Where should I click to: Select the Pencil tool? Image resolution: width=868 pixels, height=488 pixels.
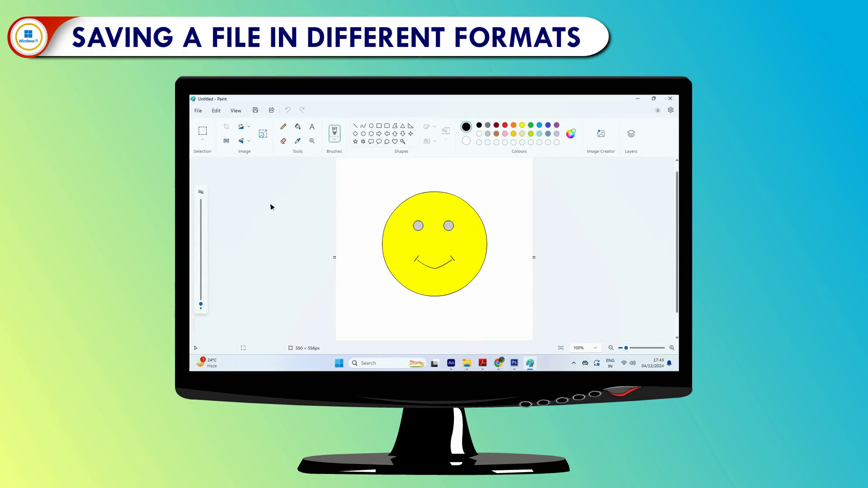283,127
